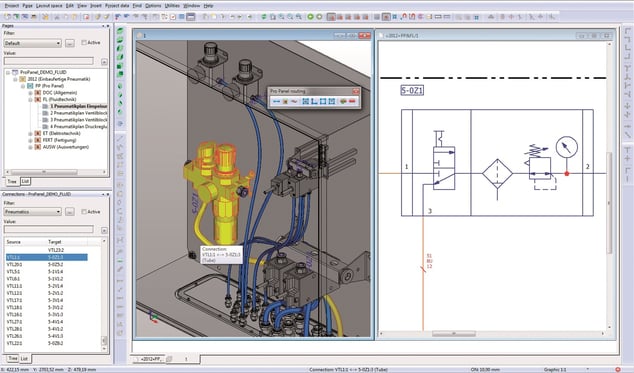This screenshot has height=373, width=634.
Task: Click the green update arrows toolbar icon
Action: coord(264,17)
